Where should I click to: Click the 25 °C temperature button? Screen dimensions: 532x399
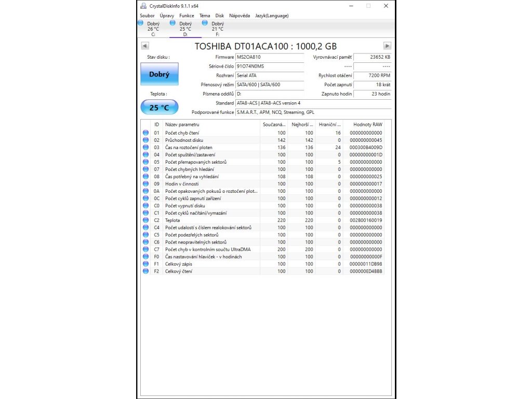159,108
